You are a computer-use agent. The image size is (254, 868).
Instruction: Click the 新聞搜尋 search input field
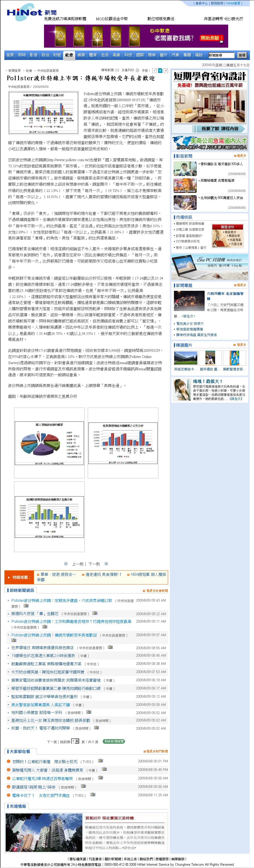pyautogui.click(x=221, y=55)
